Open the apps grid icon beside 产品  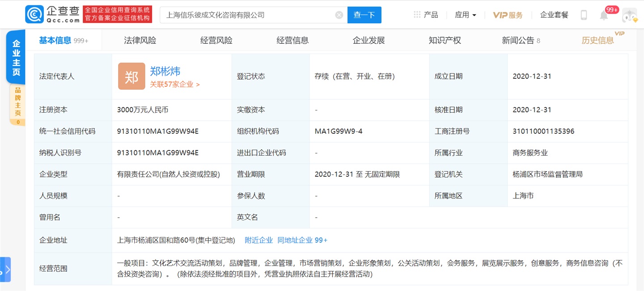click(x=417, y=14)
